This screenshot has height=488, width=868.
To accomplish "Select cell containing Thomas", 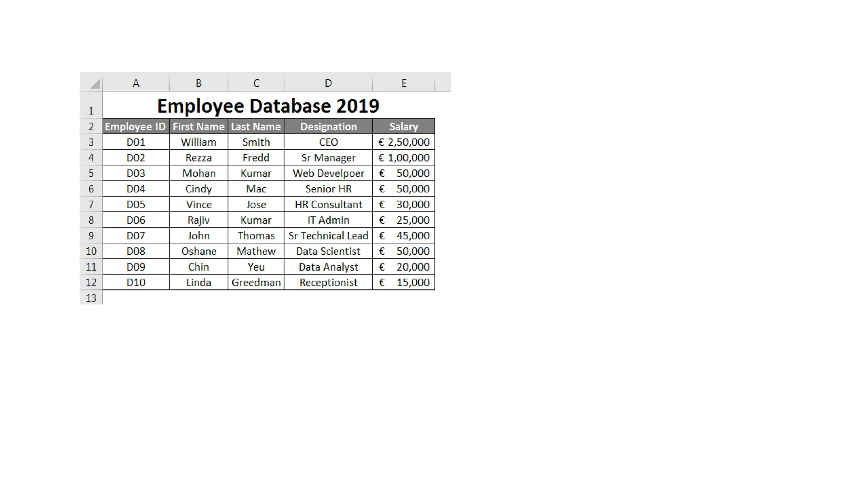I will 256,236.
